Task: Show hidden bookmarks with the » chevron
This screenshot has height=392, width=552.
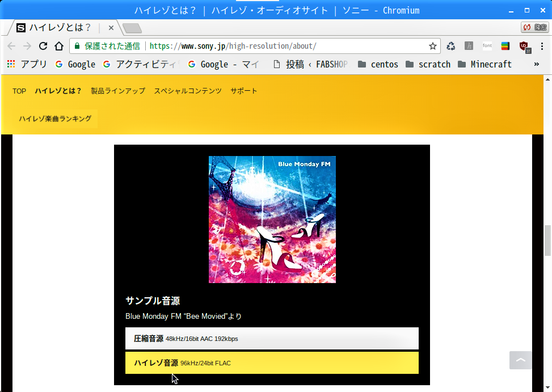Action: pos(537,64)
